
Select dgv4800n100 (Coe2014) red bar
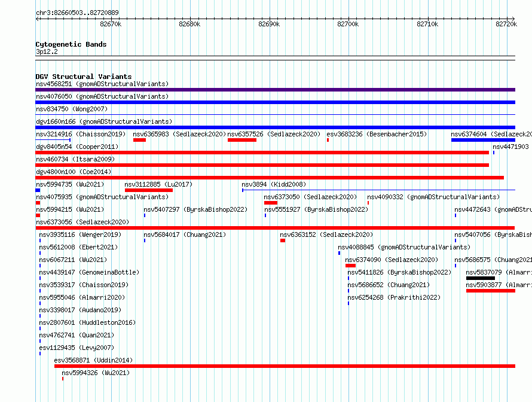pyautogui.click(x=270, y=178)
